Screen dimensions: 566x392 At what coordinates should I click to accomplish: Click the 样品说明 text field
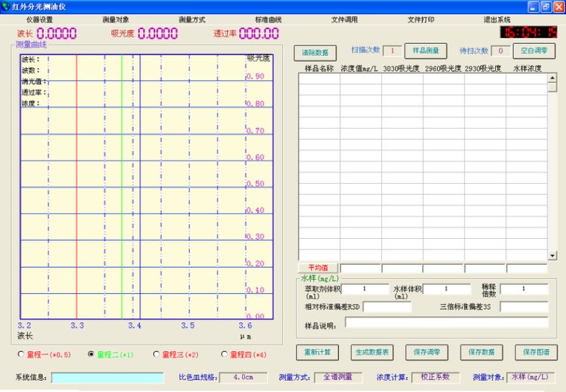coord(446,323)
